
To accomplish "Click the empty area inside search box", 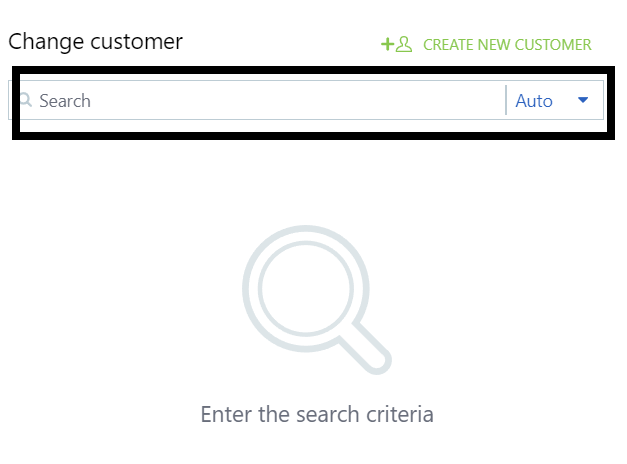I will (x=300, y=100).
